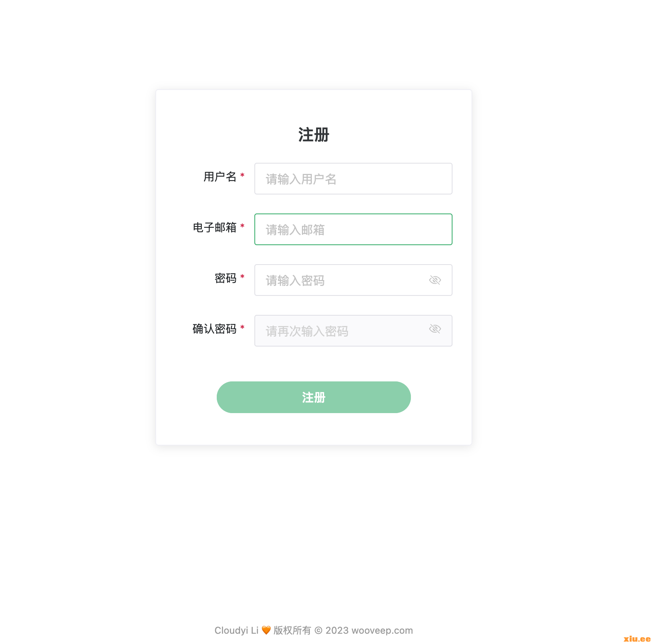Click the 注册 heading at card top
Image resolution: width=653 pixels, height=644 pixels.
pyautogui.click(x=313, y=135)
